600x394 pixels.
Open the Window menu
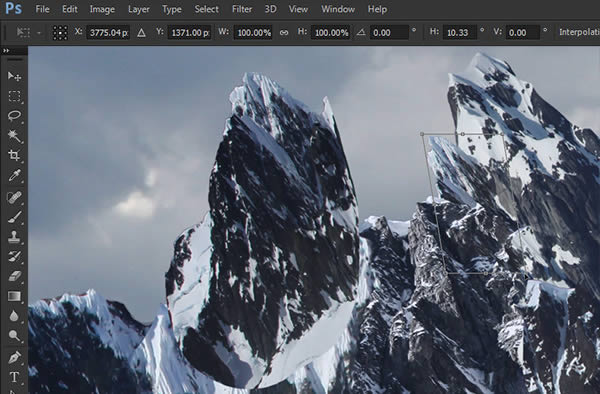pos(338,9)
